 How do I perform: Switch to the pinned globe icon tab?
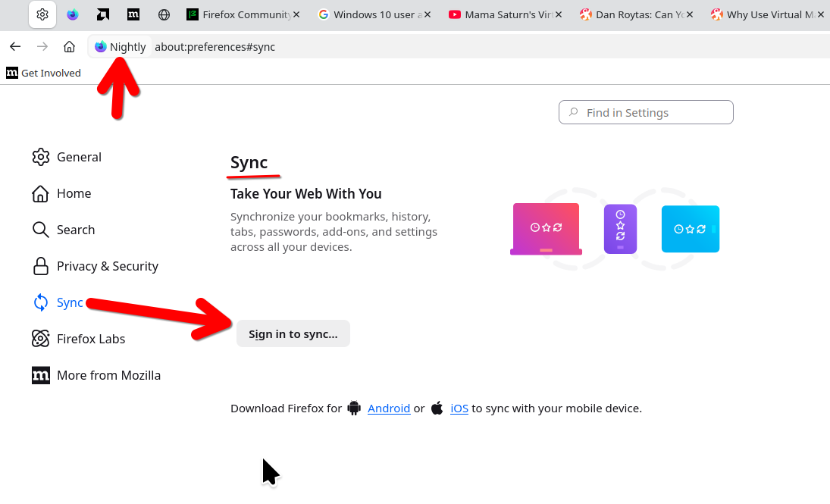coord(164,14)
